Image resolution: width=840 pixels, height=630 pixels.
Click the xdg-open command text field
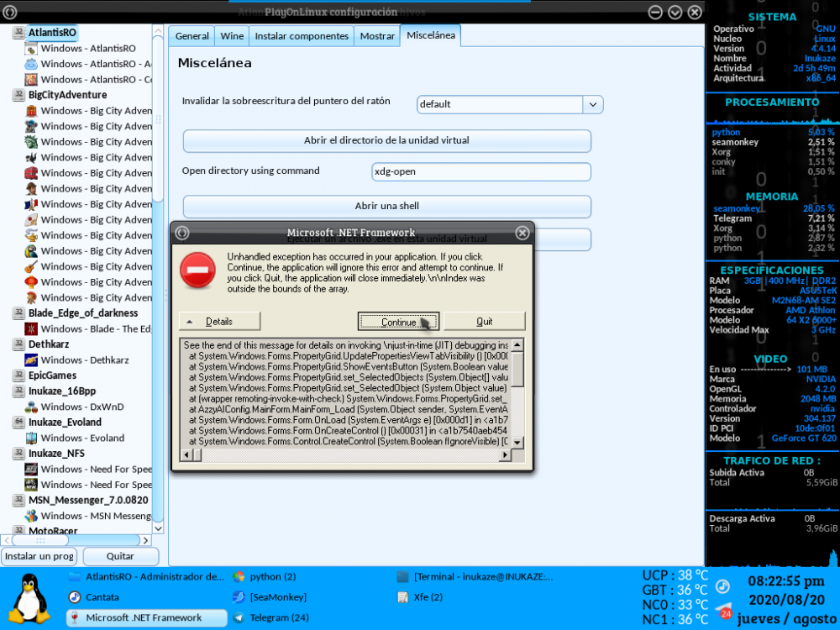tap(480, 171)
